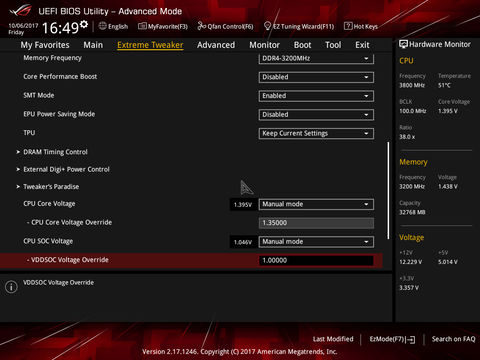Select TPU label
480x360 pixels.
pos(29,133)
